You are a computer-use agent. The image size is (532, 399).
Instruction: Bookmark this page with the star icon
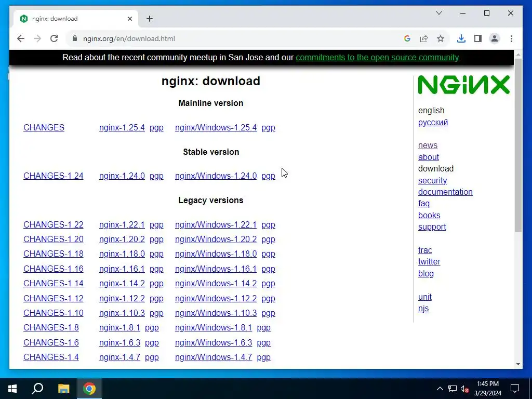tap(441, 38)
